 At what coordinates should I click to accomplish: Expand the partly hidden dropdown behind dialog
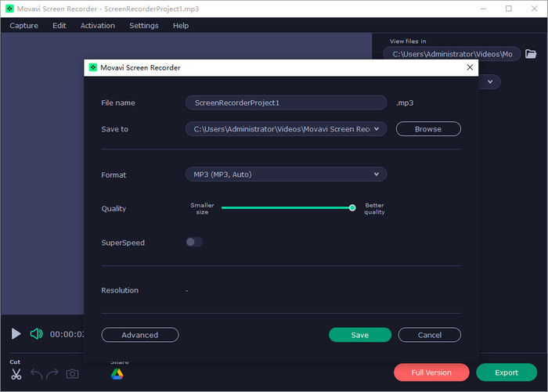490,81
